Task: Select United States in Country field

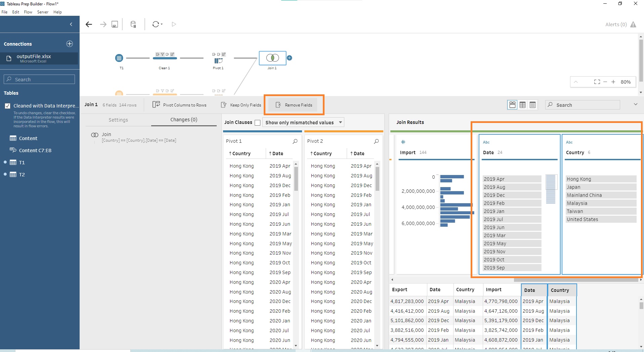Action: (x=601, y=219)
